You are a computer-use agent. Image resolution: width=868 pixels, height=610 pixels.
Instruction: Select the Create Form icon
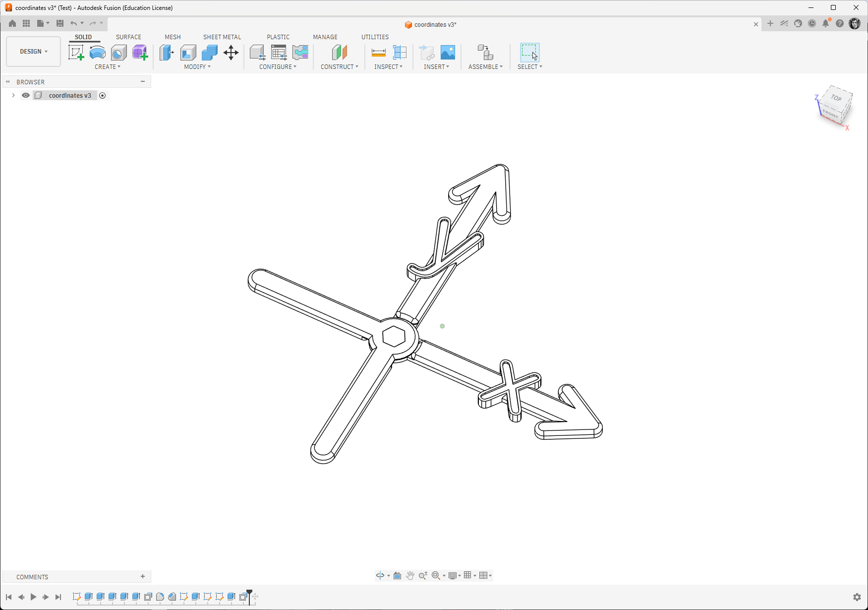click(x=140, y=53)
